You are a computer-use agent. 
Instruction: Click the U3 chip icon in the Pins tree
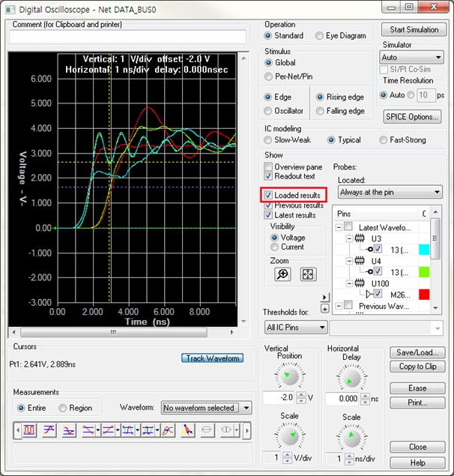pos(360,238)
